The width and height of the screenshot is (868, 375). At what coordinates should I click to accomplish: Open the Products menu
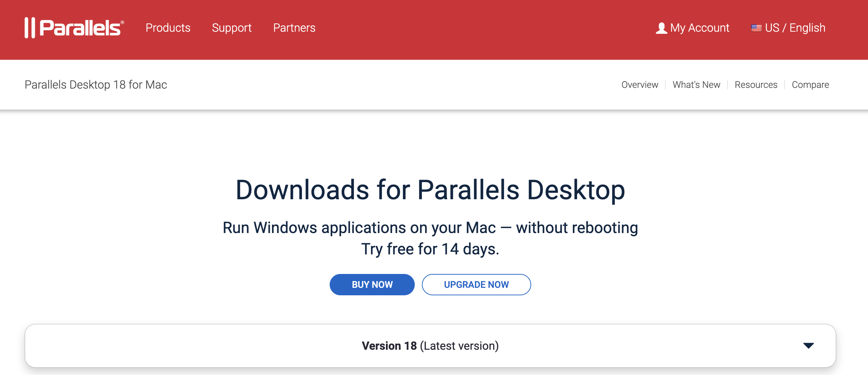(x=168, y=28)
